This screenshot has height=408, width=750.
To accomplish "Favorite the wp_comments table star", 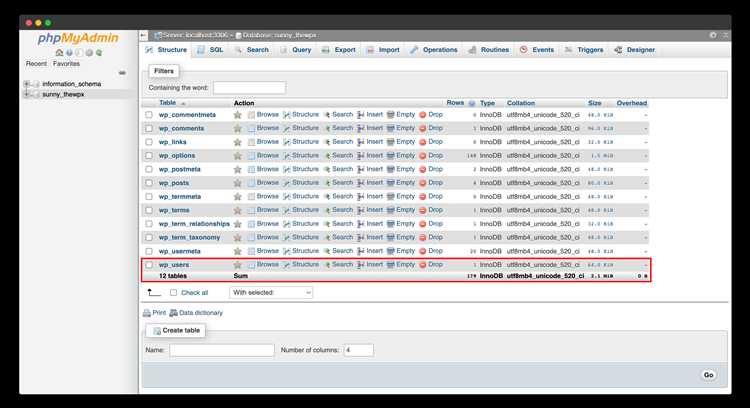I will pyautogui.click(x=237, y=128).
